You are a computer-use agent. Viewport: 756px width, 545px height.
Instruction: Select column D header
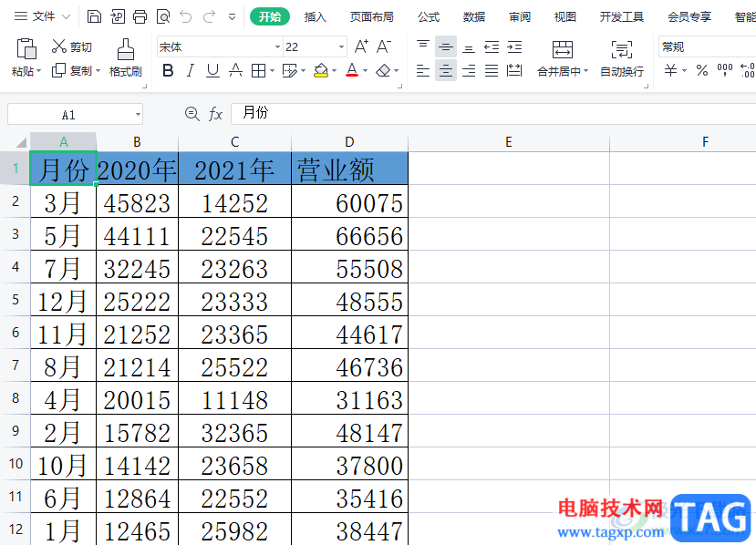(349, 142)
